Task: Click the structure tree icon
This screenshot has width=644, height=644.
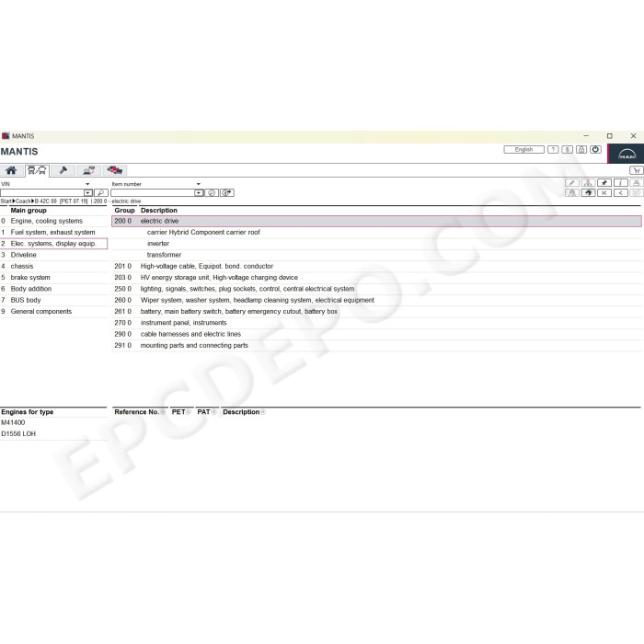Action: coord(588,183)
